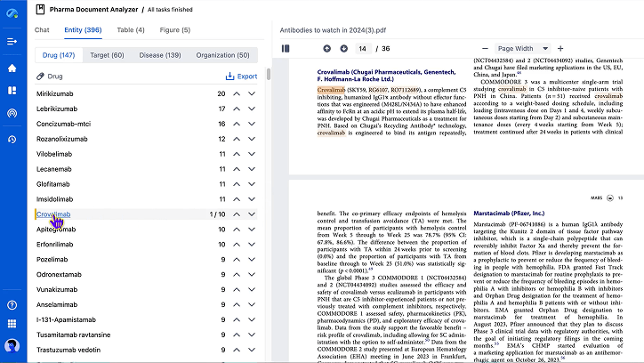Screen dimensions: 644x363
Task: Click the app logo in sidebar
Action: (12, 13)
